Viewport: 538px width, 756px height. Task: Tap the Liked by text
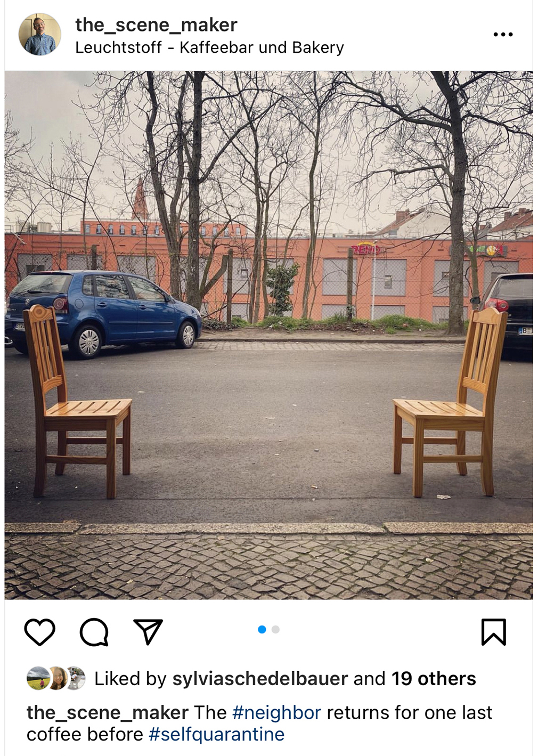point(131,678)
